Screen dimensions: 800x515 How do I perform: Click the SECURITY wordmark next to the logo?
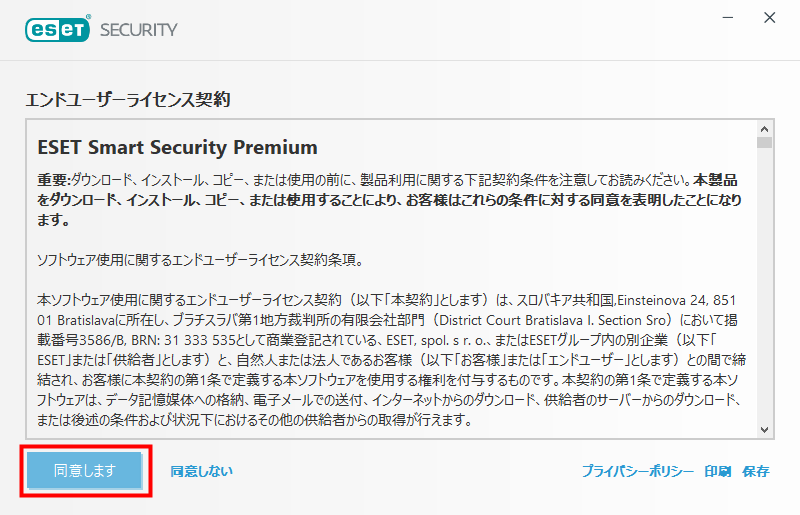tap(138, 30)
